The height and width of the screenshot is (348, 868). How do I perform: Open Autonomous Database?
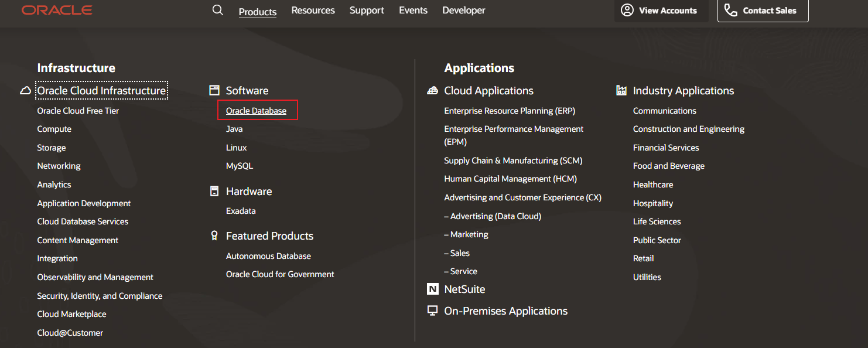click(269, 256)
